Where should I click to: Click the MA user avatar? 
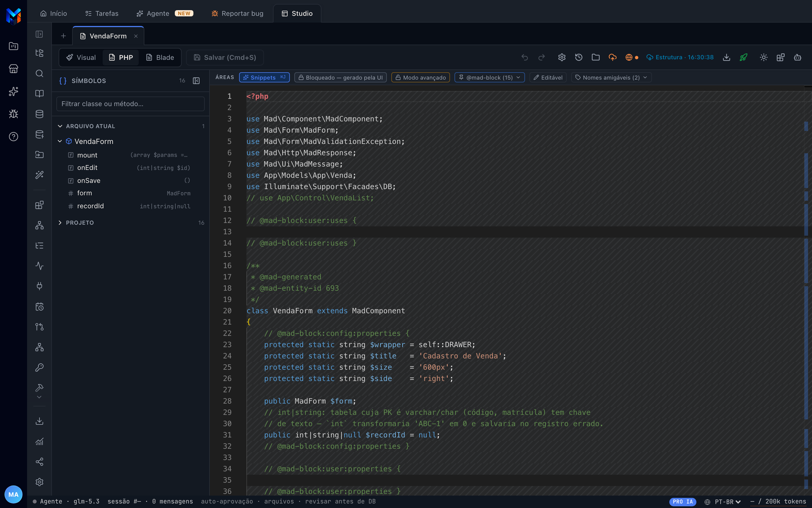pyautogui.click(x=14, y=494)
